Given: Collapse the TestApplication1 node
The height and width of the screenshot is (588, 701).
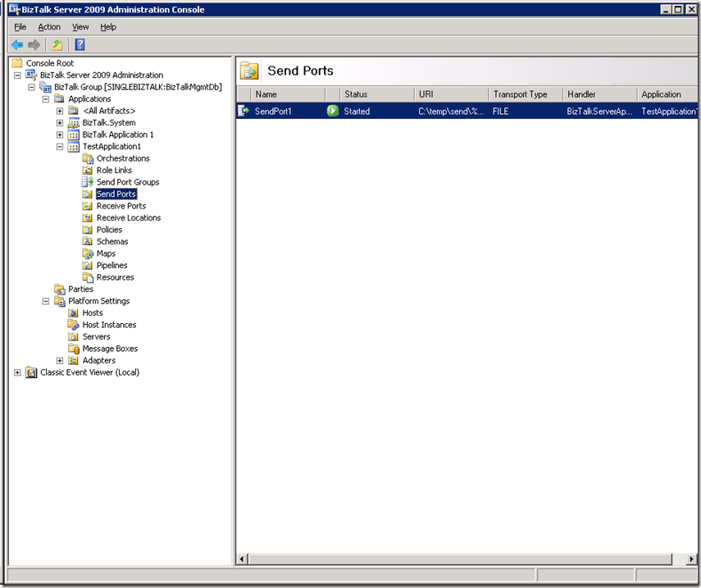Looking at the screenshot, I should 60,147.
